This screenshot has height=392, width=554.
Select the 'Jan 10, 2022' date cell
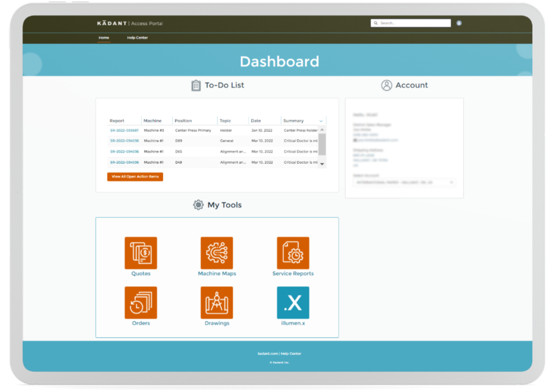262,130
